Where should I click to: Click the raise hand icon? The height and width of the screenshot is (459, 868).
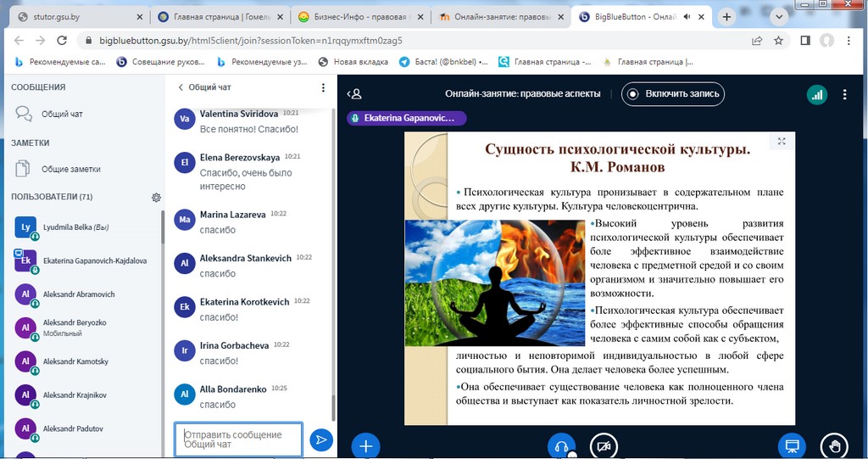[834, 445]
